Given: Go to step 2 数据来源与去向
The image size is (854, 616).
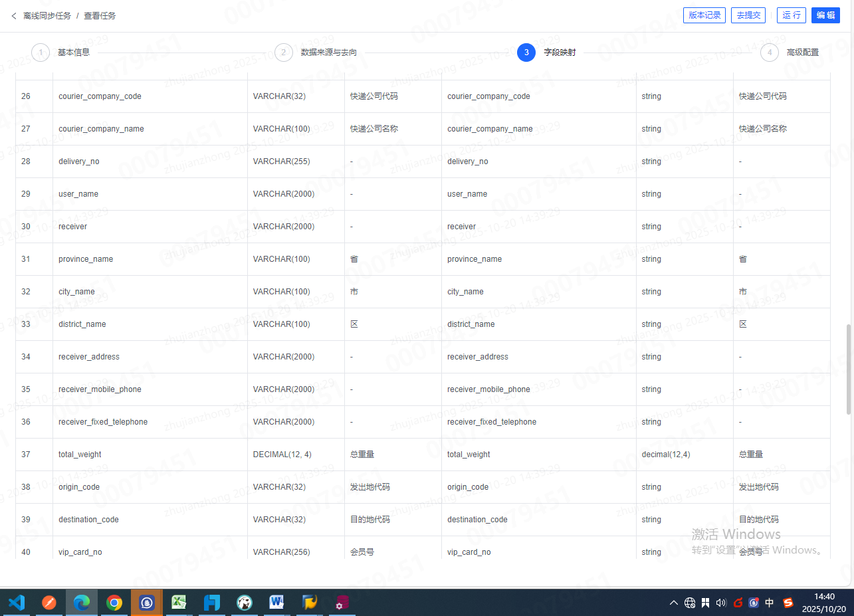Looking at the screenshot, I should [x=284, y=52].
